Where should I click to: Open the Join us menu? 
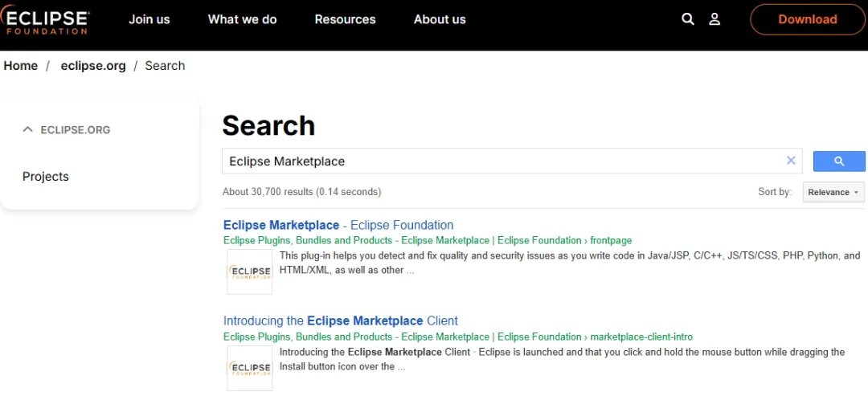tap(149, 19)
